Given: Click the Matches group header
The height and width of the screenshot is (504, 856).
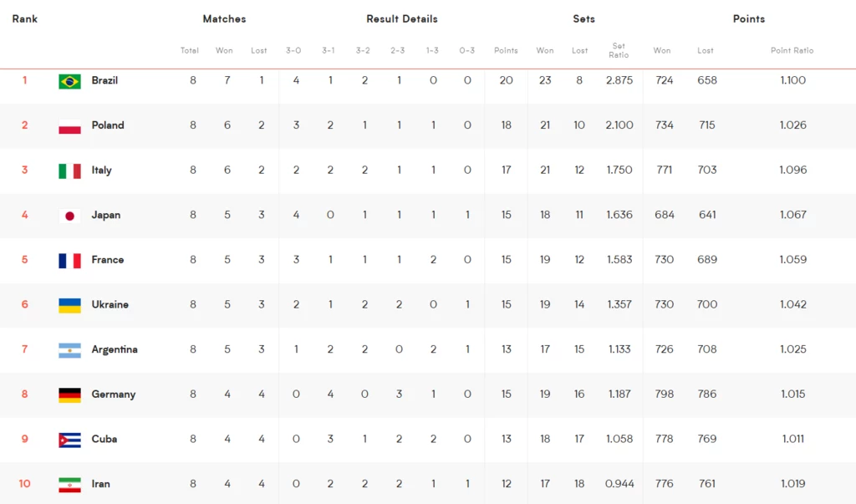Looking at the screenshot, I should [224, 18].
